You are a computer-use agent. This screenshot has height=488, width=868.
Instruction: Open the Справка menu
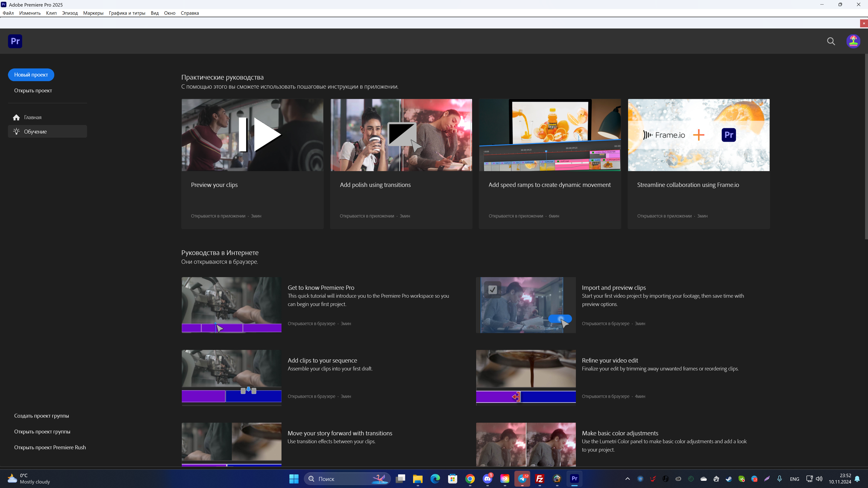pyautogui.click(x=190, y=13)
